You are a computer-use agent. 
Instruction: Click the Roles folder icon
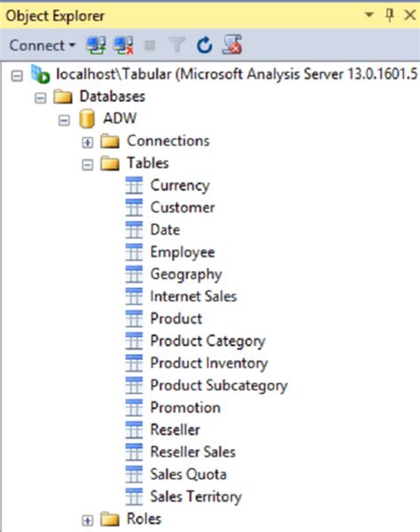[x=110, y=519]
